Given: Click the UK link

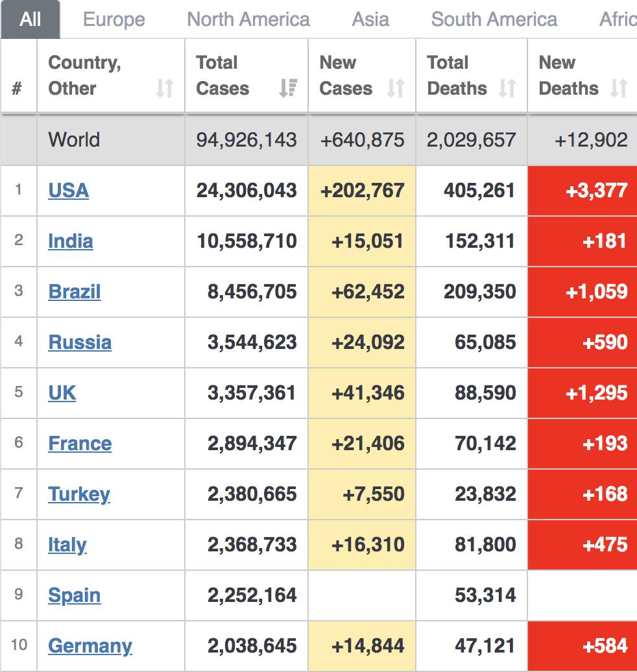Looking at the screenshot, I should (62, 393).
